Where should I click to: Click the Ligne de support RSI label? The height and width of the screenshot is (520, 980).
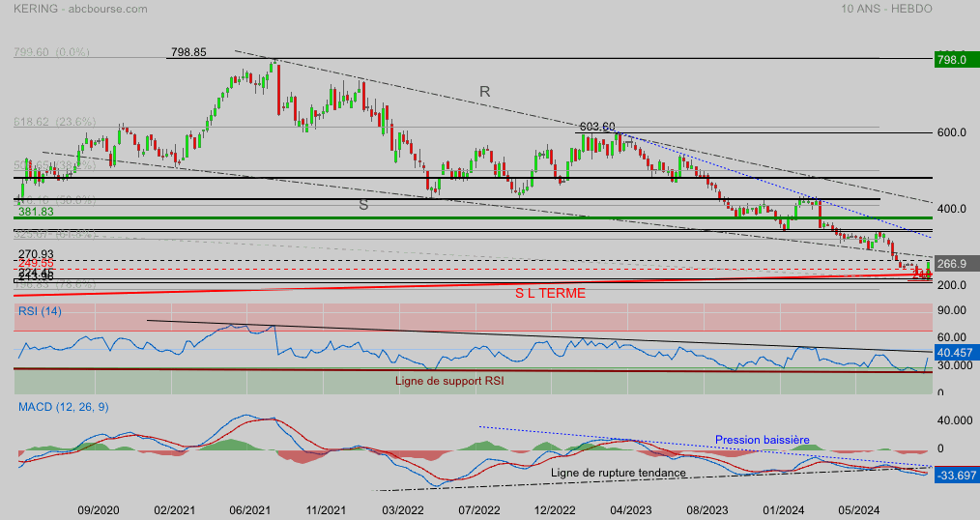point(449,381)
